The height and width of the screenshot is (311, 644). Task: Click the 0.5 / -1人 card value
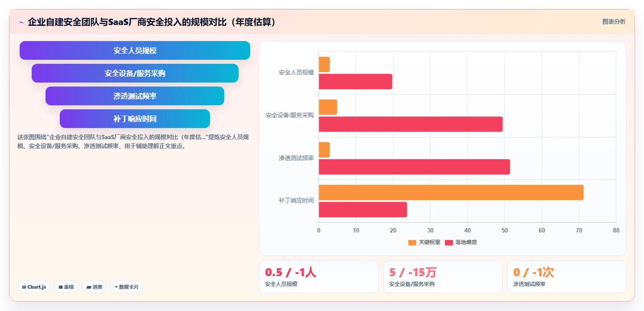(x=290, y=272)
